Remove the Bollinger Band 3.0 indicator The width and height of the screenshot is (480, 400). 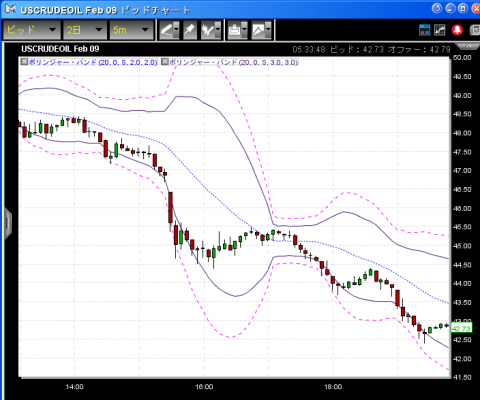point(165,62)
